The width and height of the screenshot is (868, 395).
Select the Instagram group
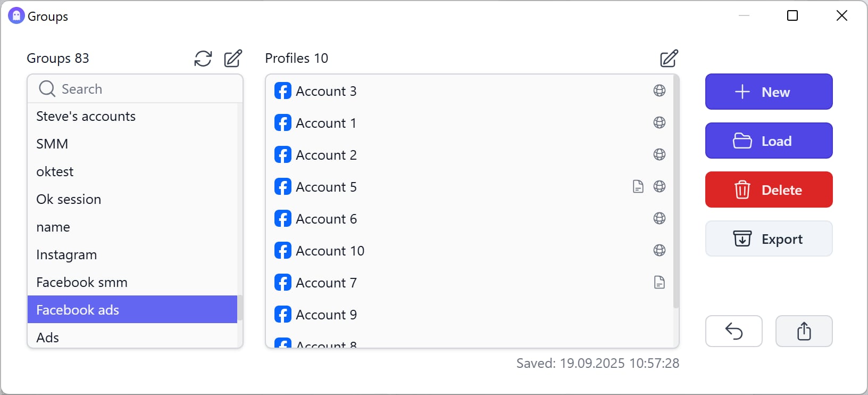click(x=66, y=255)
